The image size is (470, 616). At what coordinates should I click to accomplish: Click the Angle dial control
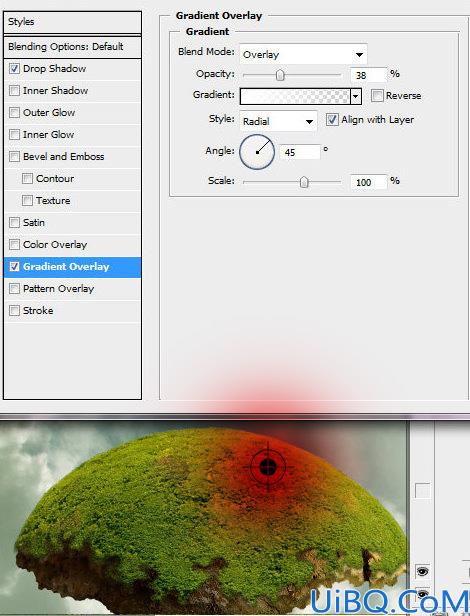pos(257,152)
